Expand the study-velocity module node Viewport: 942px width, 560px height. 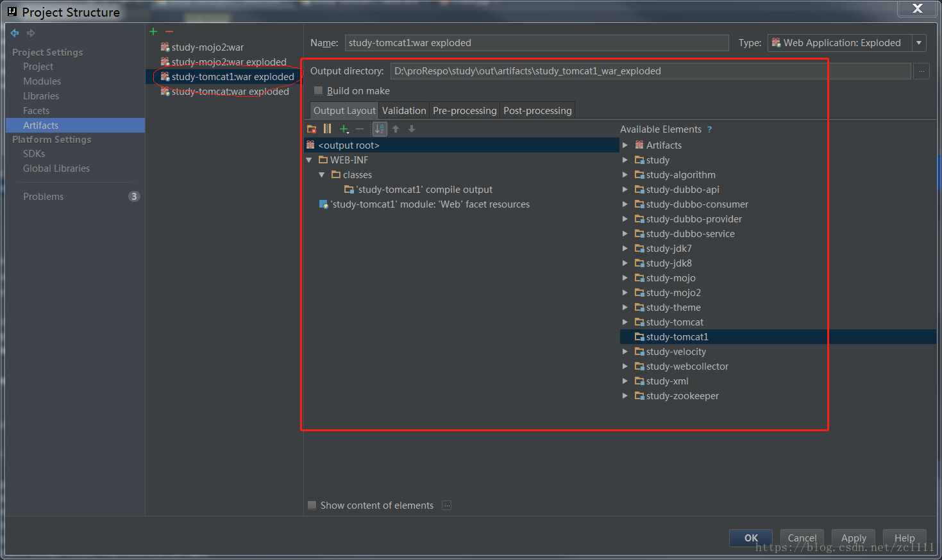tap(625, 352)
